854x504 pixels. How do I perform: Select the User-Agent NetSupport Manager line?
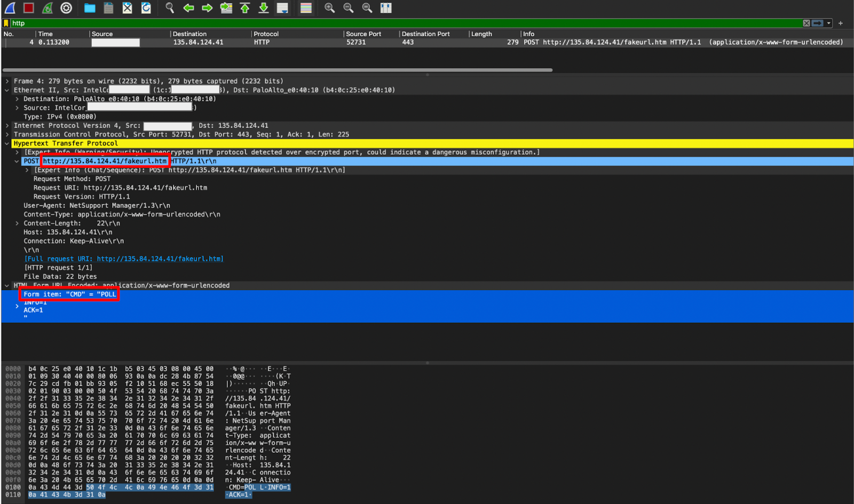97,206
